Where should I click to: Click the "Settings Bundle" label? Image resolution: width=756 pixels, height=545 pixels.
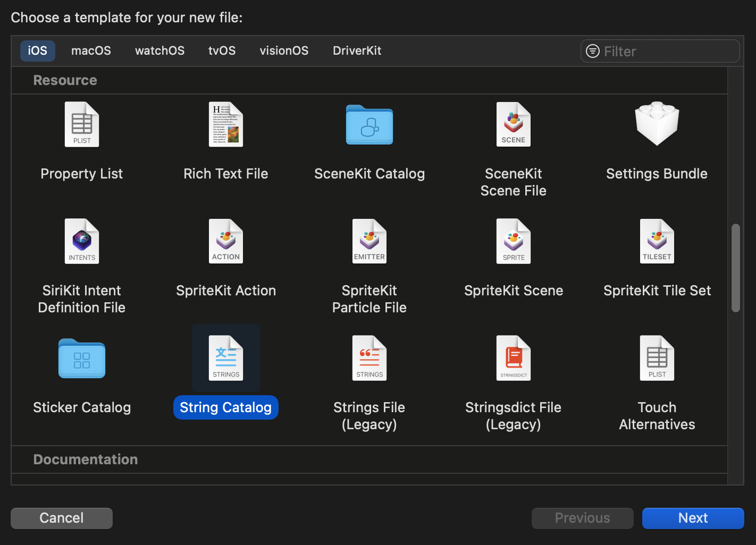pyautogui.click(x=657, y=174)
